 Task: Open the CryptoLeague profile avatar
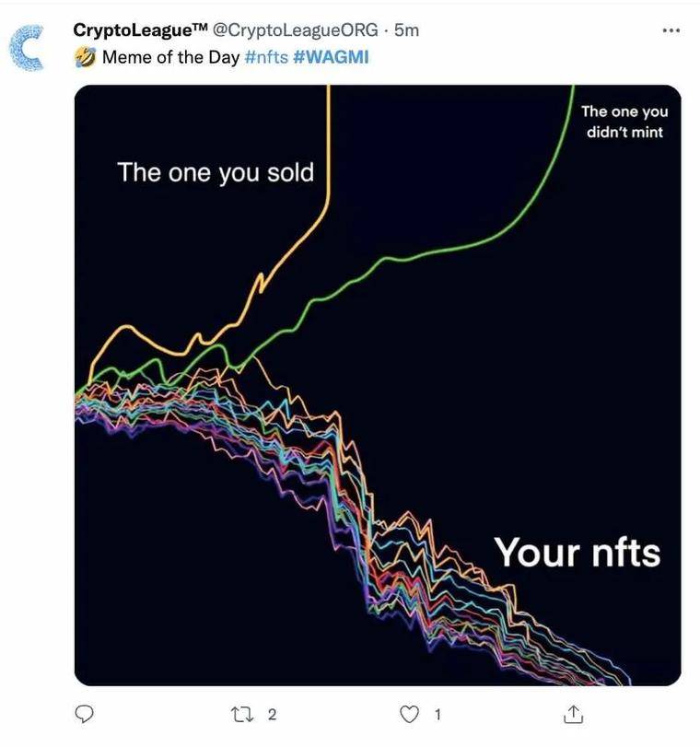[27, 48]
